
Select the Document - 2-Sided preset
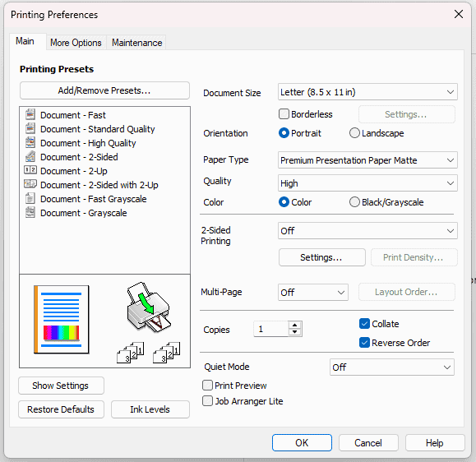(79, 157)
